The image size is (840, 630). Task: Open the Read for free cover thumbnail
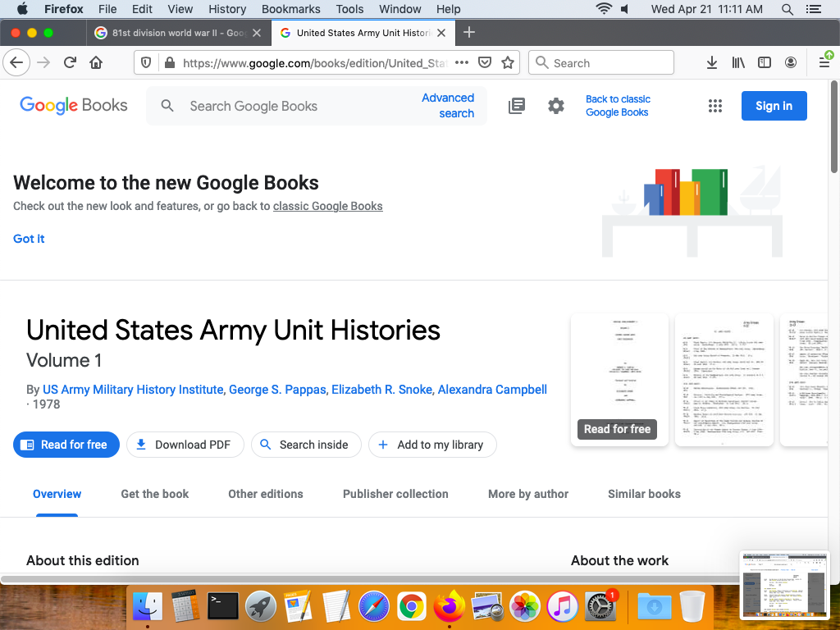coord(618,380)
